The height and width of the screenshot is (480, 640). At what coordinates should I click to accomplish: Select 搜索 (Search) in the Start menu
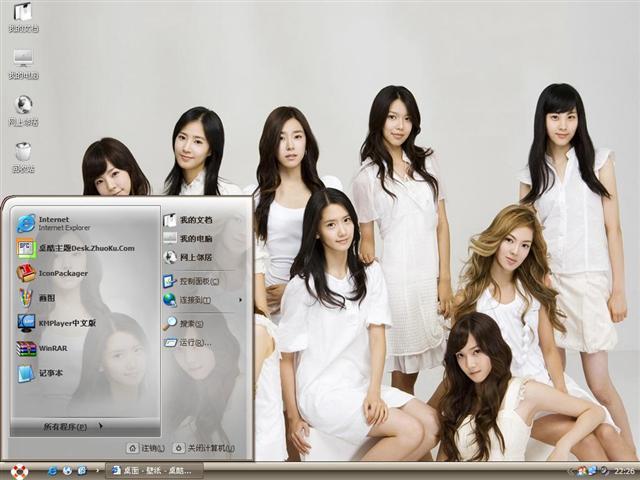[190, 323]
